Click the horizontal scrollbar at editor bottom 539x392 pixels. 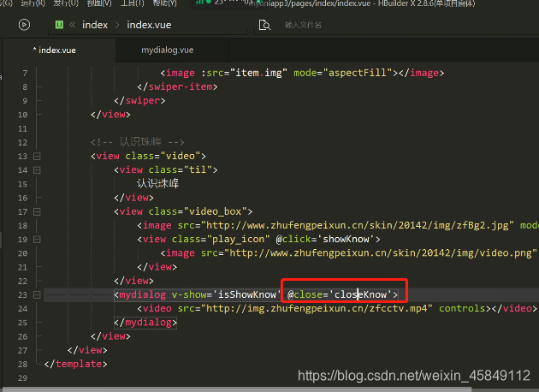pyautogui.click(x=237, y=389)
